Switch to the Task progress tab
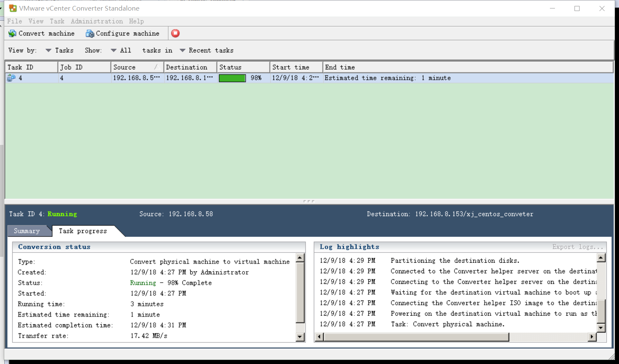This screenshot has height=364, width=619. click(82, 231)
